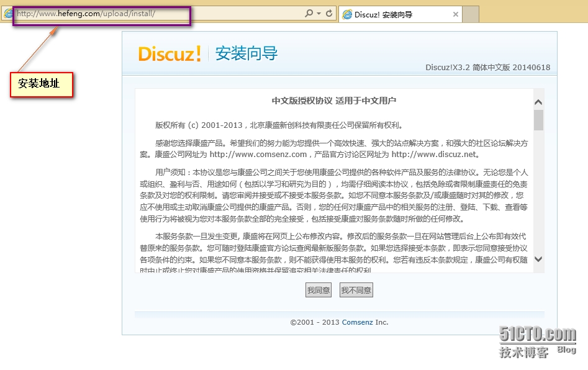588x370 pixels.
Task: Click the paragraph starting with 用户须知
Action: coord(334,196)
